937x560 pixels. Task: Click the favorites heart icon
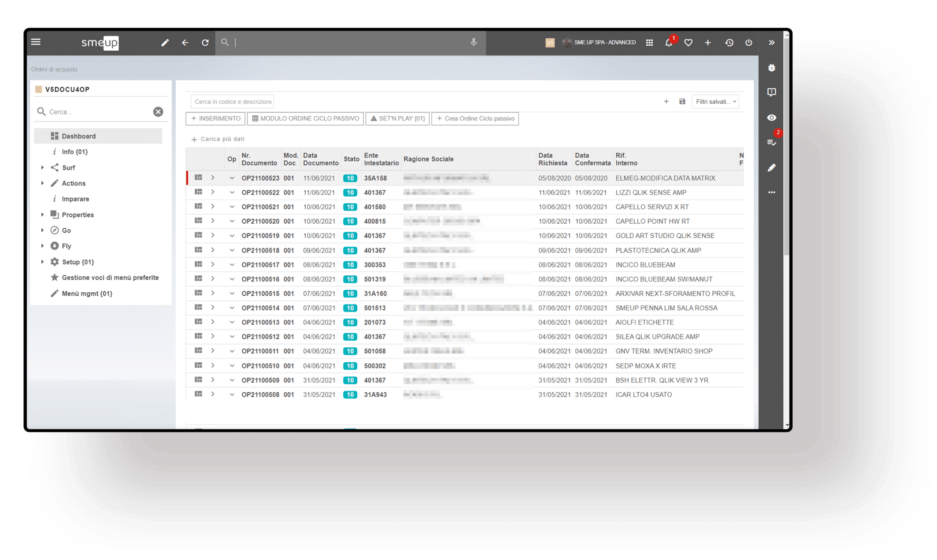[x=688, y=43]
